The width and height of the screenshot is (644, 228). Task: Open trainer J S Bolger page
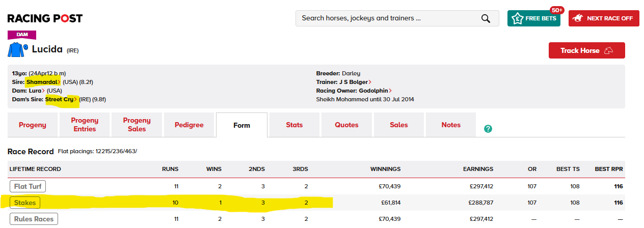tap(356, 82)
